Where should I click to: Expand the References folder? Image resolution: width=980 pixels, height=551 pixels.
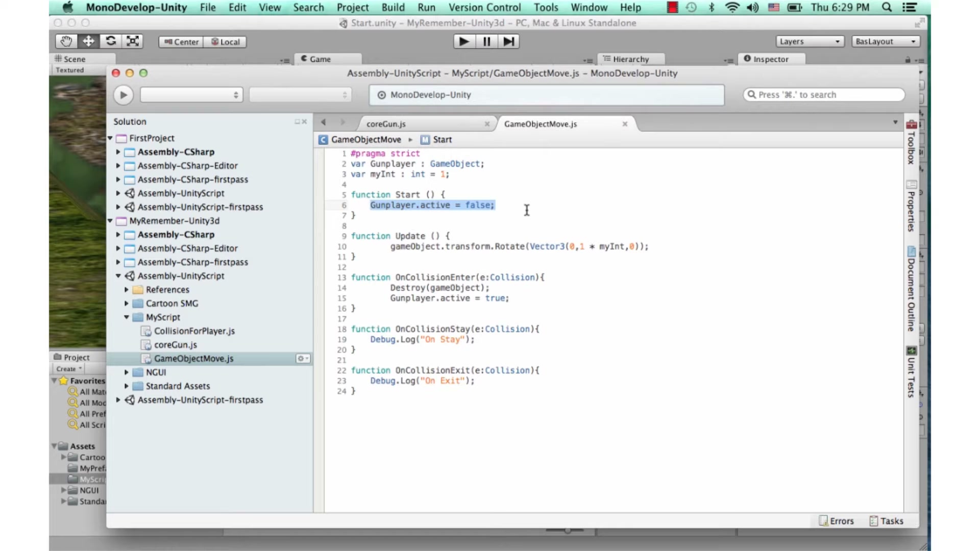pos(127,290)
